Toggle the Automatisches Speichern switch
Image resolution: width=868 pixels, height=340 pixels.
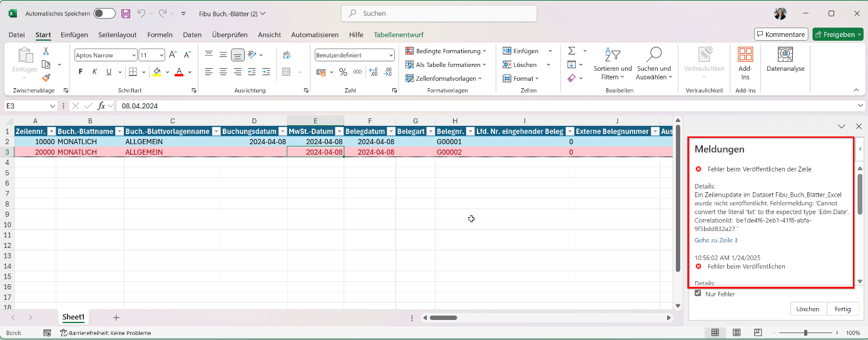104,13
